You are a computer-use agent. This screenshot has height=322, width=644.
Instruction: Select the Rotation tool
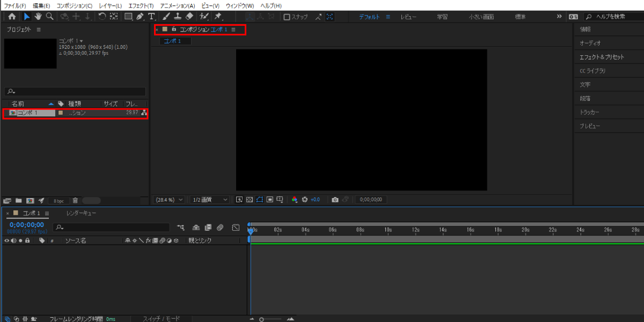pyautogui.click(x=102, y=17)
